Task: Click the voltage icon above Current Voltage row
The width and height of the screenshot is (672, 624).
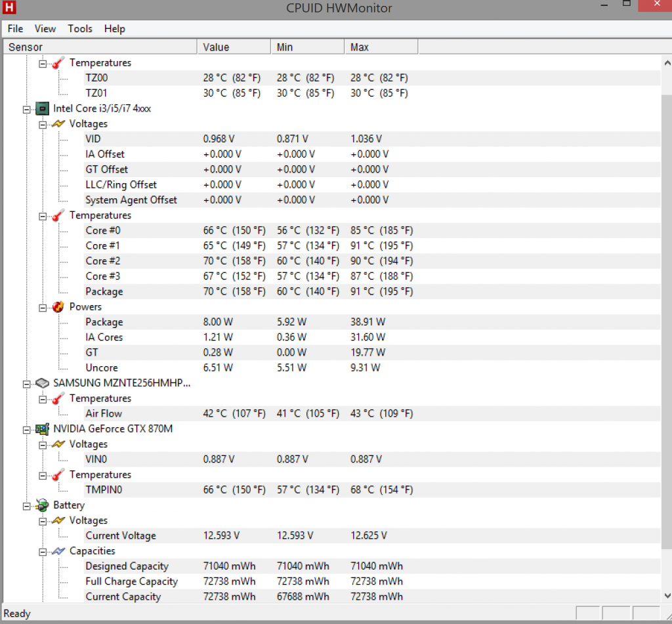Action: tap(58, 521)
